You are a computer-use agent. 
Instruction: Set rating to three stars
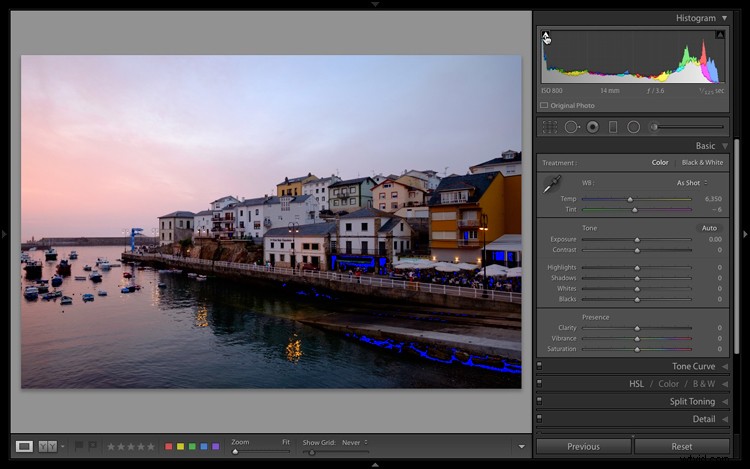coord(131,447)
